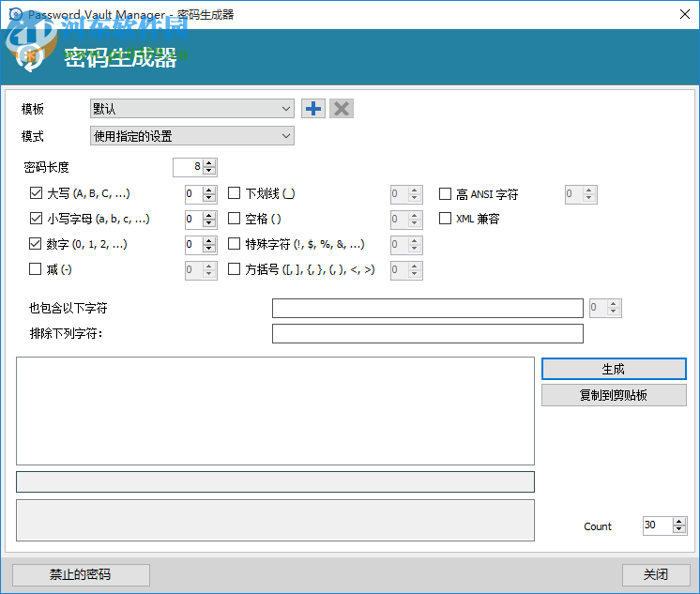Close the password generator window
This screenshot has height=594, width=700.
[x=684, y=14]
